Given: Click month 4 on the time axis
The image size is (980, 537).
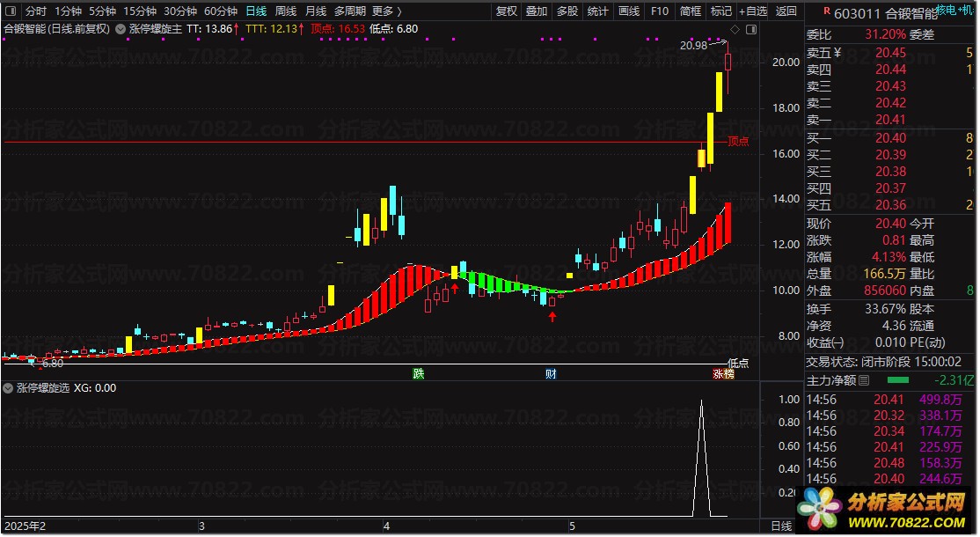Looking at the screenshot, I should coord(386,526).
